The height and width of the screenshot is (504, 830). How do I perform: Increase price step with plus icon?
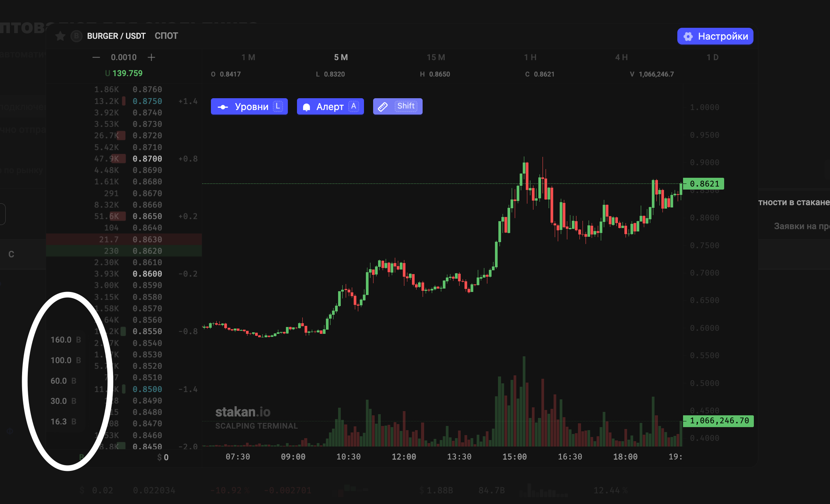tap(151, 57)
